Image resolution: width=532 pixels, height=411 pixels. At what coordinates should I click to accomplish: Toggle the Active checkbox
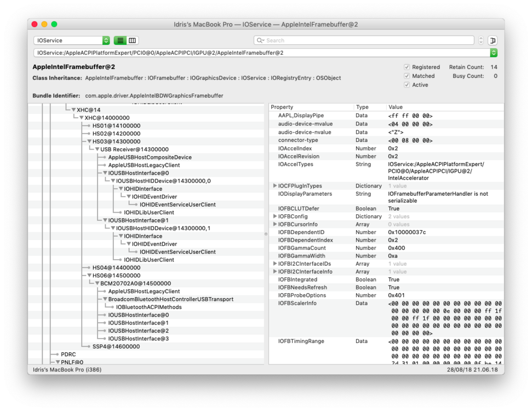point(407,85)
